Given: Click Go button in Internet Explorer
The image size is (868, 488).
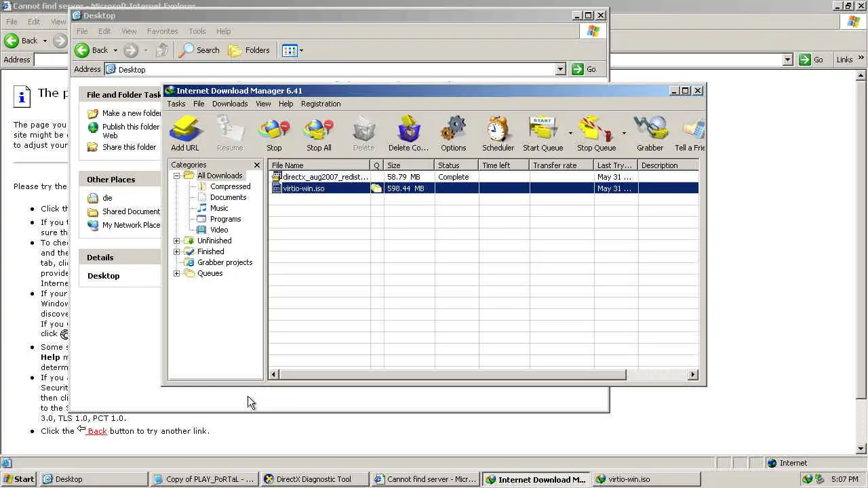Looking at the screenshot, I should click(812, 60).
